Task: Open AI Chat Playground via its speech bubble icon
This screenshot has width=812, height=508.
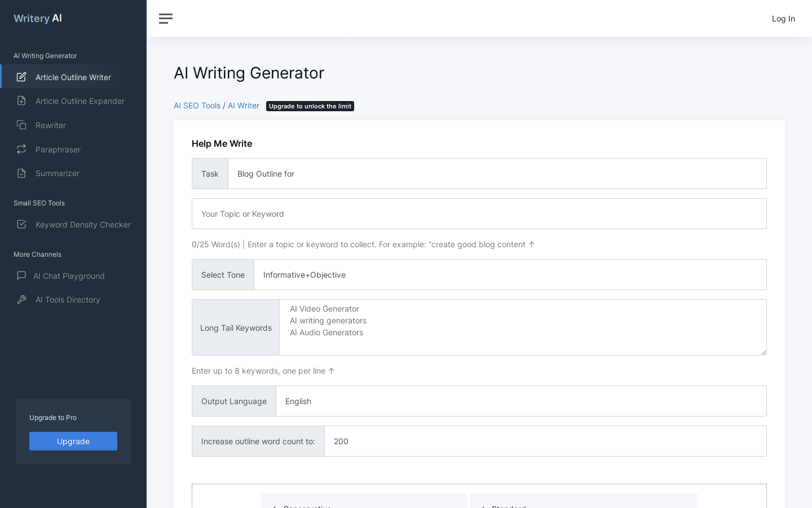Action: tap(21, 275)
